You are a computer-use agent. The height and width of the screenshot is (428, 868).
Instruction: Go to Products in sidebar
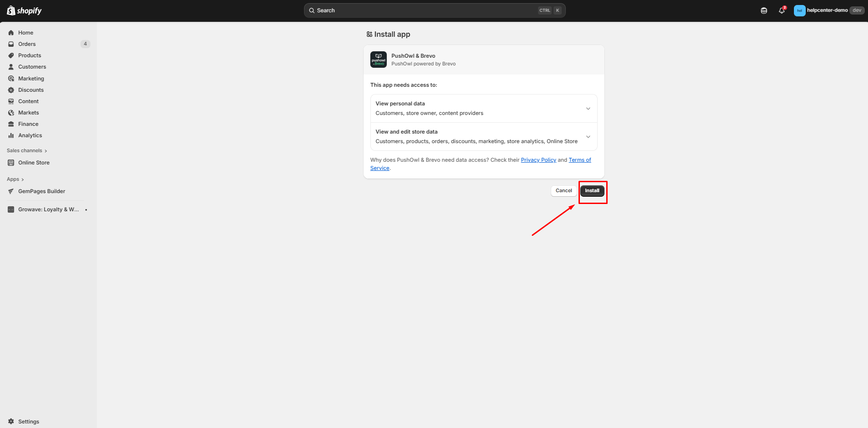click(30, 55)
